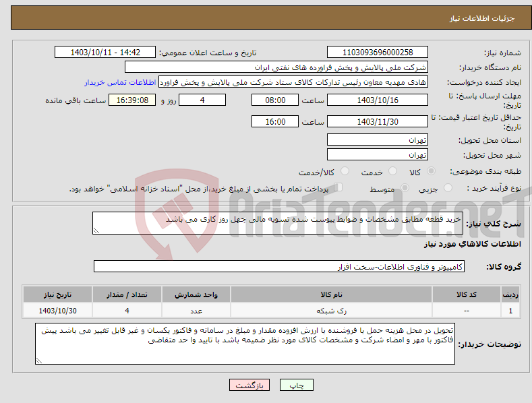This screenshot has height=403, width=532.
Task: Click the تعداد / مقدار column header
Action: 127,294
